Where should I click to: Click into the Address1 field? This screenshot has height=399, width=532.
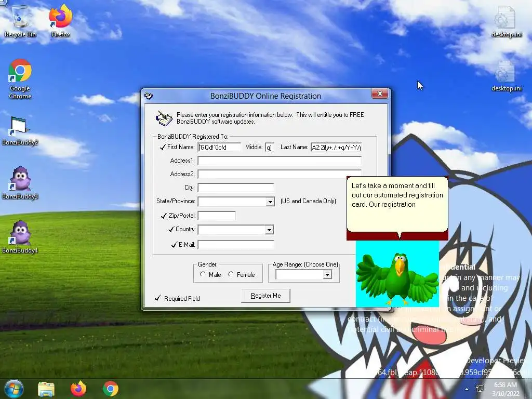(x=280, y=161)
